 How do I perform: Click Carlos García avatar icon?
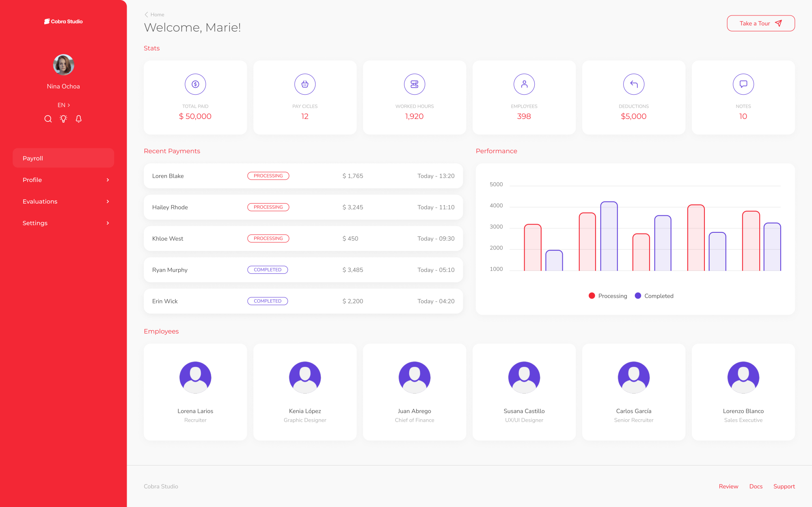click(x=634, y=377)
